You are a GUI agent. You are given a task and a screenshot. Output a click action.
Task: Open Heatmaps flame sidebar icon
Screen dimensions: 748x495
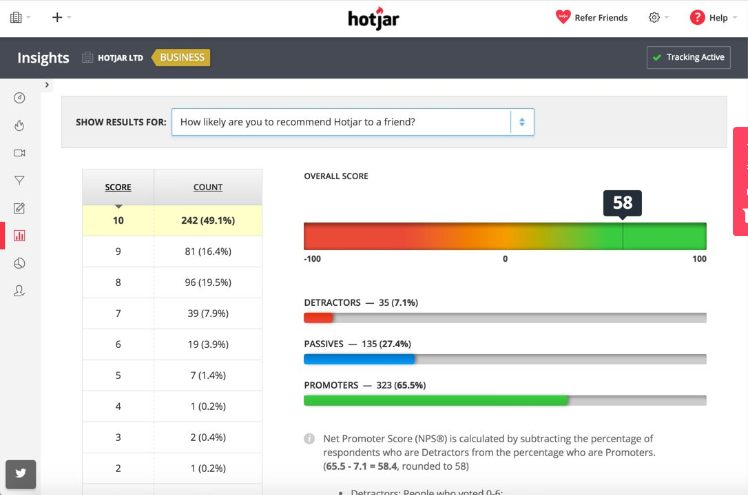(20, 125)
